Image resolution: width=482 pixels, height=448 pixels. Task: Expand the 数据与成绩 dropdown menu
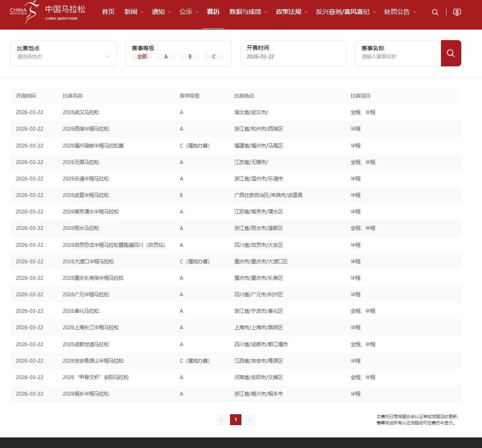click(x=248, y=12)
